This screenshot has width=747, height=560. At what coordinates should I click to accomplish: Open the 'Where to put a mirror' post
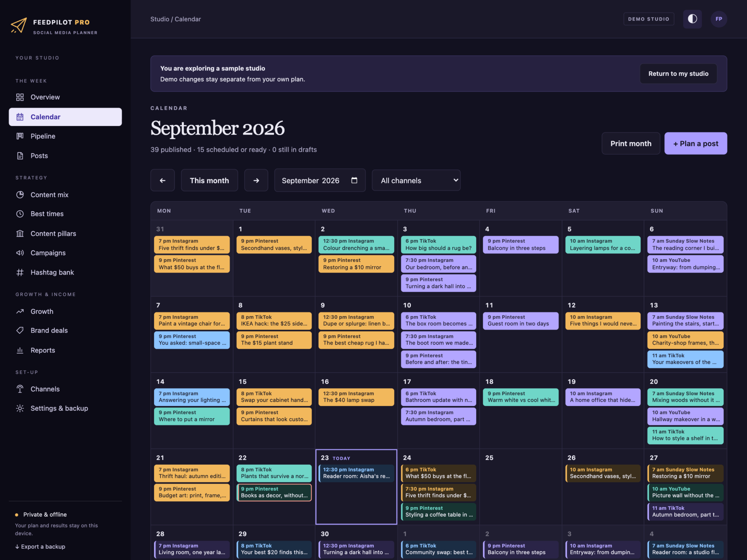coord(192,416)
